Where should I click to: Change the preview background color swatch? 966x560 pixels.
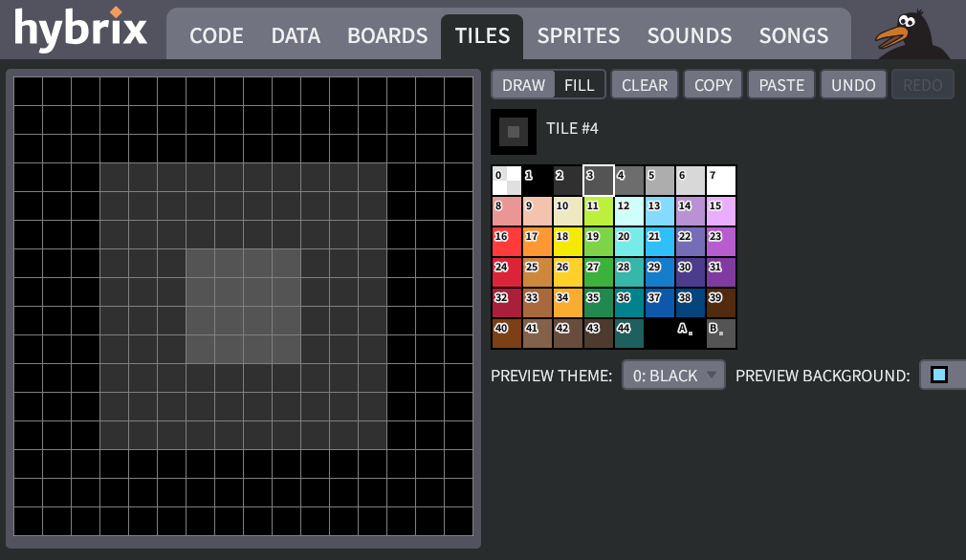coord(941,375)
